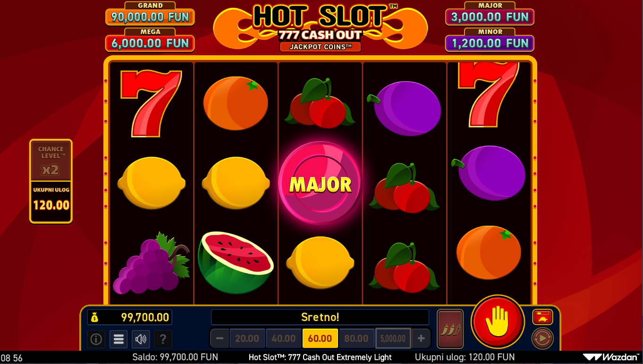The width and height of the screenshot is (643, 364).
Task: Open the hamburger menu in the control bar
Action: click(x=118, y=339)
